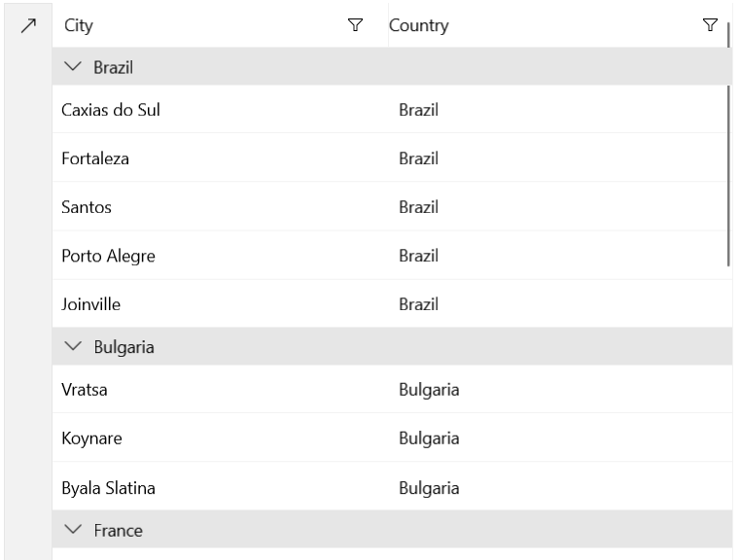Click the Bulgaria country cell beside Vratsa
Screen dimensions: 740x560
[429, 391]
